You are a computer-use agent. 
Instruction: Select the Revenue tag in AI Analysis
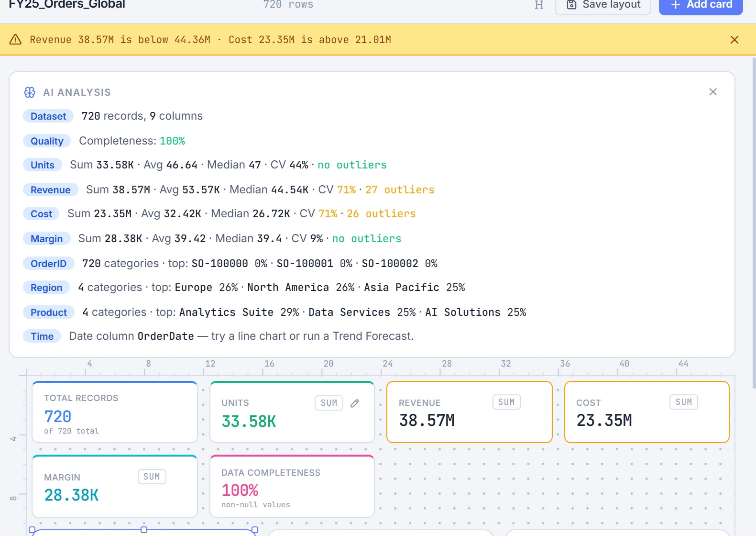coord(51,190)
